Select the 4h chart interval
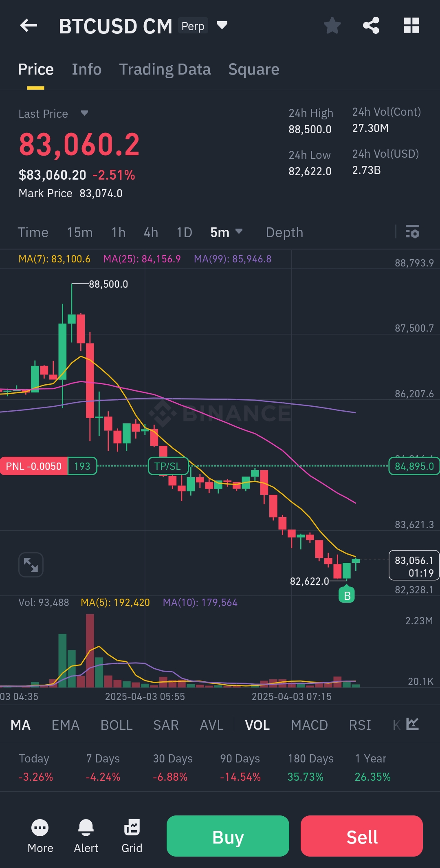This screenshot has width=440, height=868. (151, 232)
